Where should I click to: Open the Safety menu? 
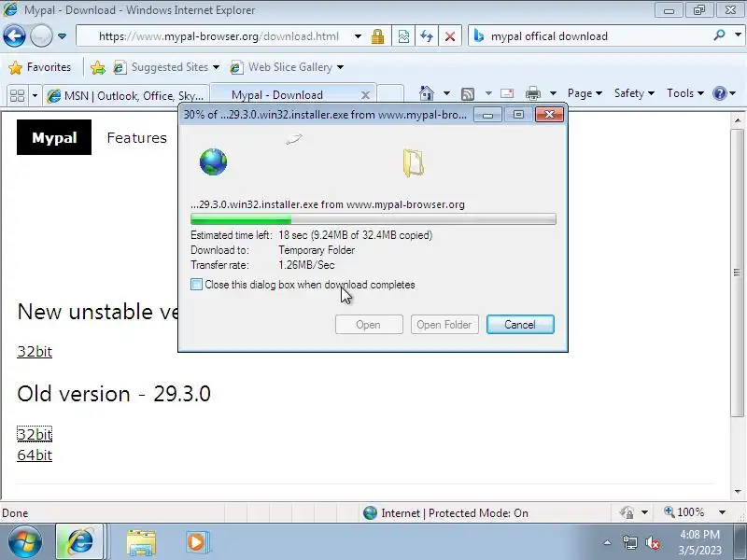(x=634, y=93)
